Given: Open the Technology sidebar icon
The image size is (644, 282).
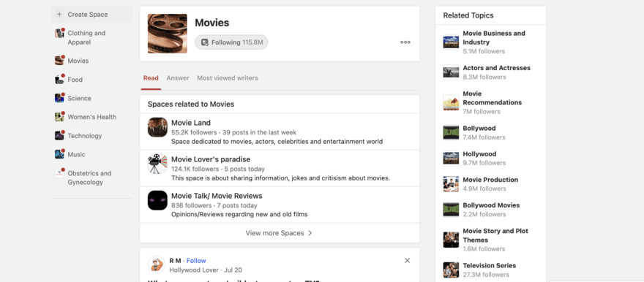Looking at the screenshot, I should coord(59,136).
